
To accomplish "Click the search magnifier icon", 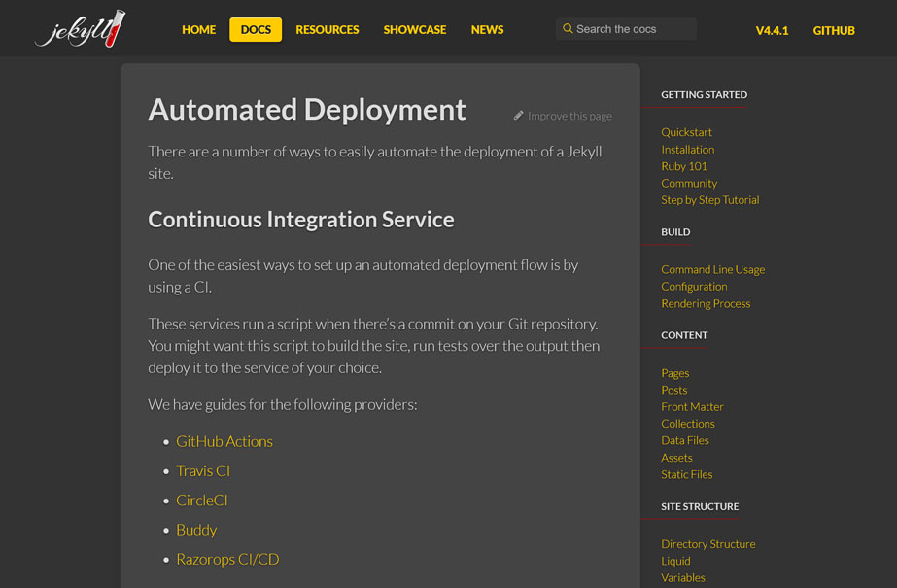I will point(568,28).
